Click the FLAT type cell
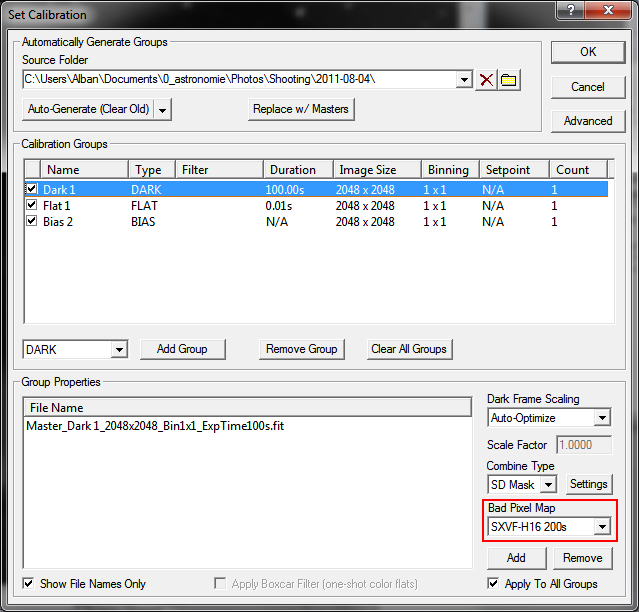Image resolution: width=639 pixels, height=612 pixels. pyautogui.click(x=144, y=206)
